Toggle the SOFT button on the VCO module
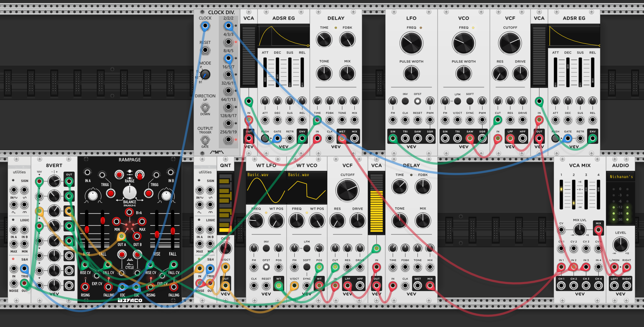 click(x=470, y=101)
